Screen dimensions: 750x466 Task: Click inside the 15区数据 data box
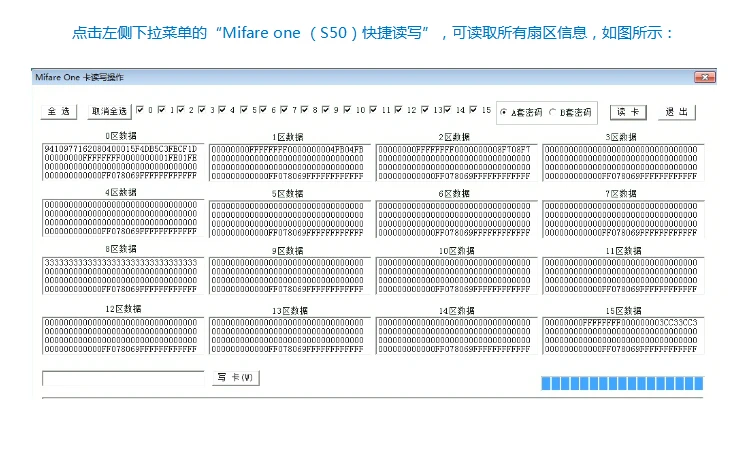[x=623, y=335]
